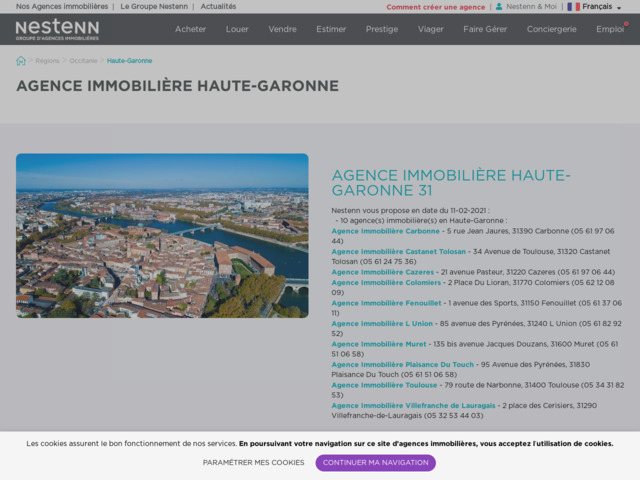
Task: Click the Toulouse aerial photo
Action: pyautogui.click(x=162, y=236)
